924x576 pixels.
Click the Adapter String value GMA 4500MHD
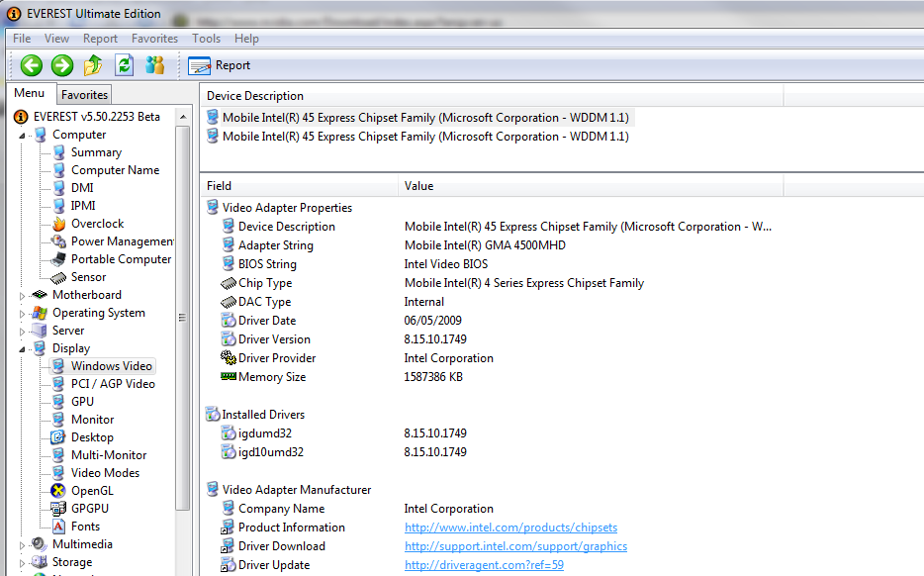[x=485, y=245]
